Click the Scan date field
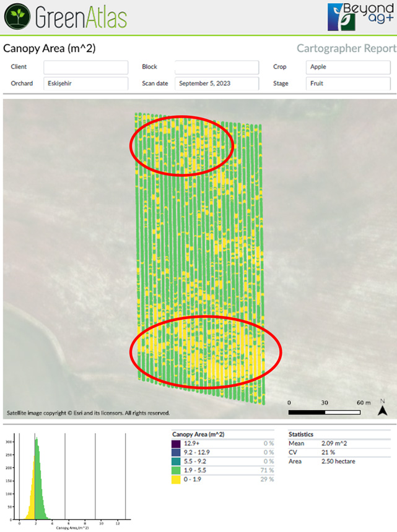Screen dimensions: 397x532 pyautogui.click(x=216, y=83)
